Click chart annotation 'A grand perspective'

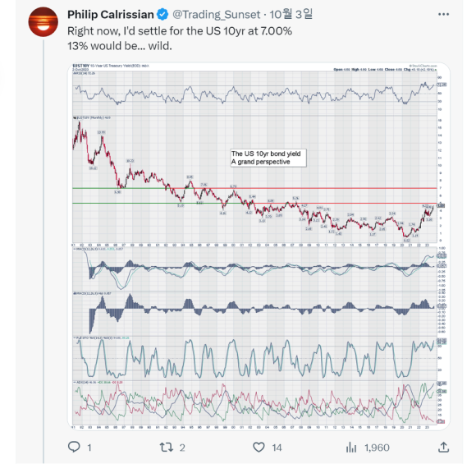click(x=260, y=162)
